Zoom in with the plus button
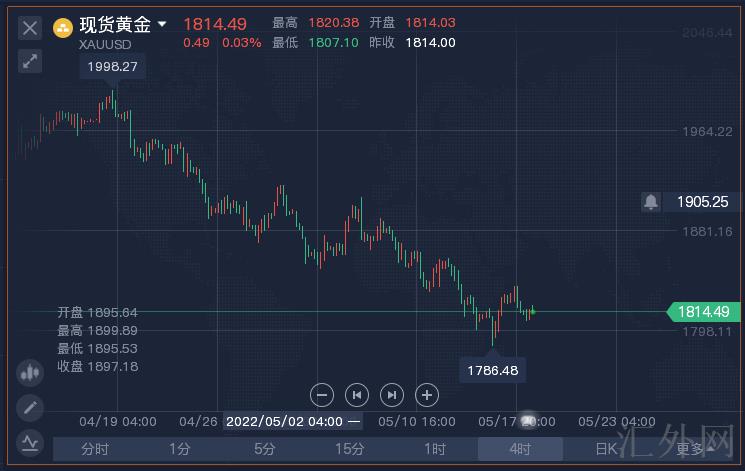The width and height of the screenshot is (745, 471). [426, 394]
